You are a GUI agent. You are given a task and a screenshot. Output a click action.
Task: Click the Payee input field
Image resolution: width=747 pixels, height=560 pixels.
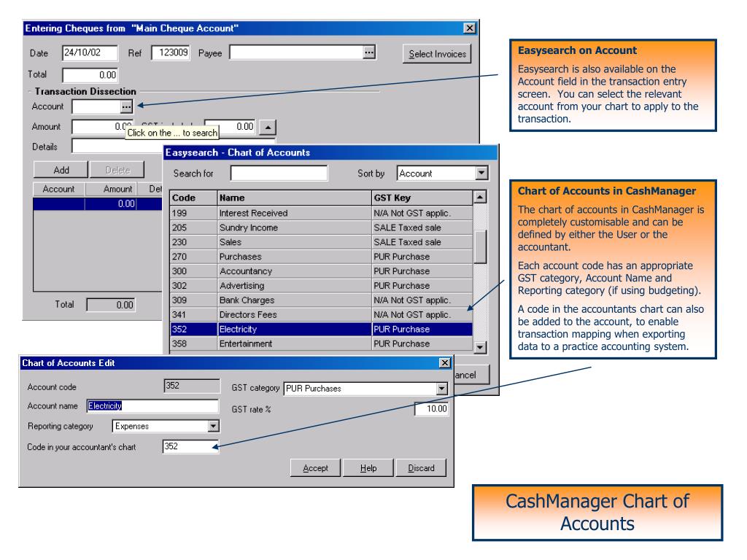(296, 52)
